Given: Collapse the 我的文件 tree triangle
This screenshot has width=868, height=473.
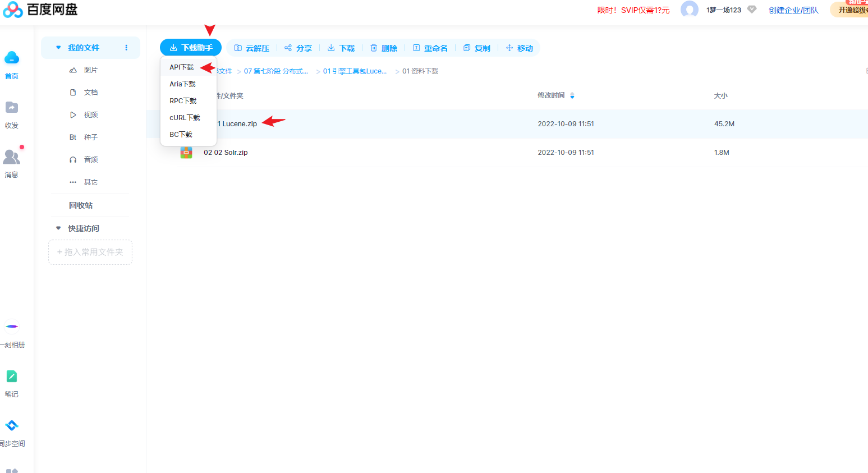Looking at the screenshot, I should pos(58,48).
